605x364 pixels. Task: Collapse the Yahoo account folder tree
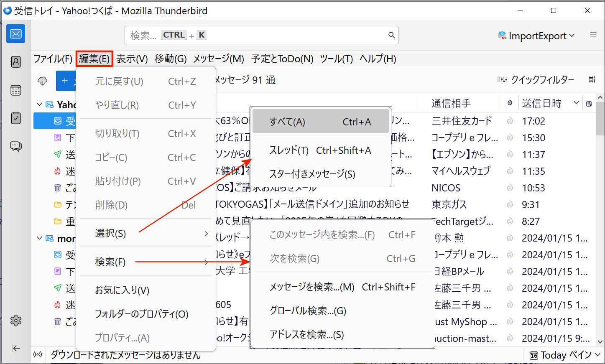(40, 104)
